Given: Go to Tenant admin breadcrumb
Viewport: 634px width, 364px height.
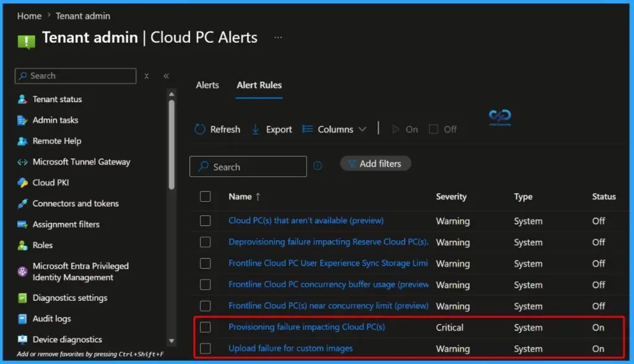Looking at the screenshot, I should coord(83,15).
